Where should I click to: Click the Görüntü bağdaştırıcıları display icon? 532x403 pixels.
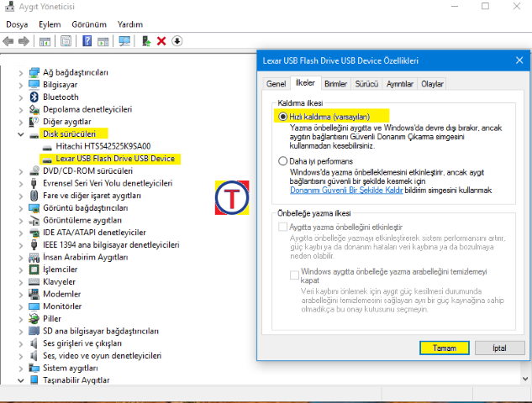point(34,207)
